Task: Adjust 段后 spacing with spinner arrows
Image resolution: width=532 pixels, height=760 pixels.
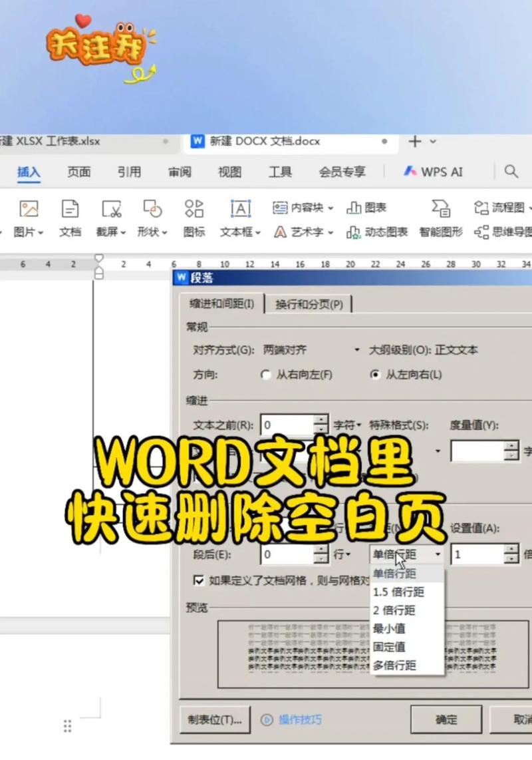Action: (321, 554)
